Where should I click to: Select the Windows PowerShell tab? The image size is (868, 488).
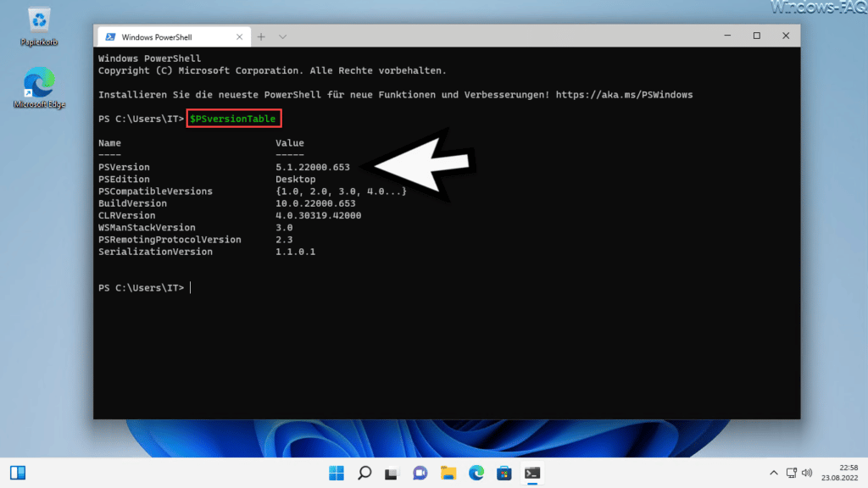coord(174,37)
